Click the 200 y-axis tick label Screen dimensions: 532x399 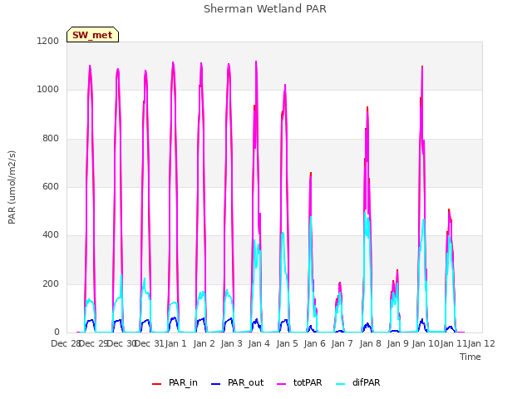click(x=51, y=284)
